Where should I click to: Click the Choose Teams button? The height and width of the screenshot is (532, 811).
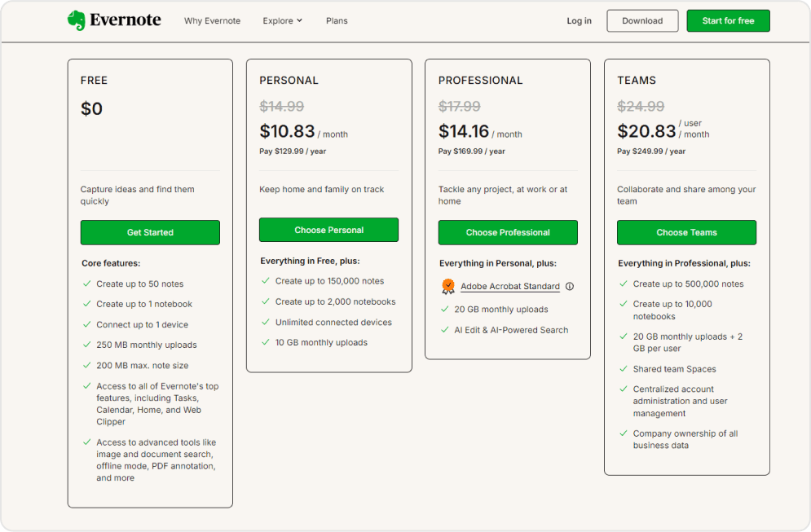point(686,232)
